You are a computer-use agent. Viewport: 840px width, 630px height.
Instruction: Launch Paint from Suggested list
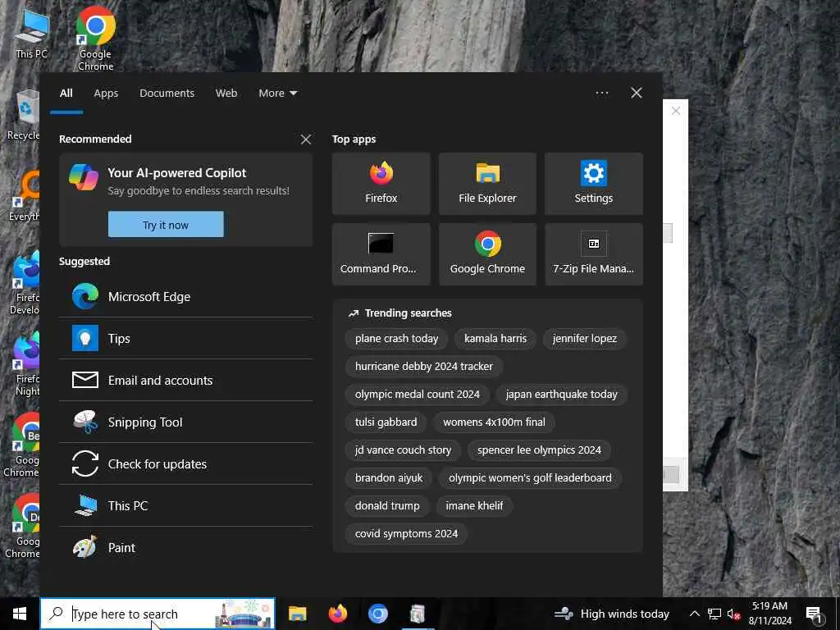186,547
